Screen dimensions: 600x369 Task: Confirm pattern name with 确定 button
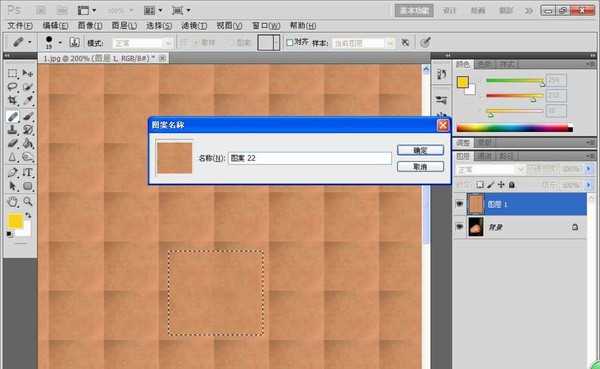pyautogui.click(x=420, y=150)
